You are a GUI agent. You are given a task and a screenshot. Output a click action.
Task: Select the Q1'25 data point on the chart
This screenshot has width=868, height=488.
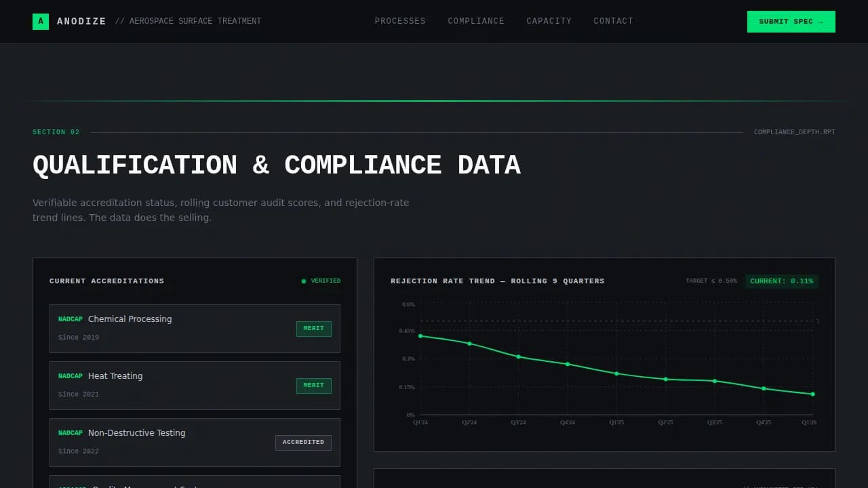pyautogui.click(x=616, y=373)
